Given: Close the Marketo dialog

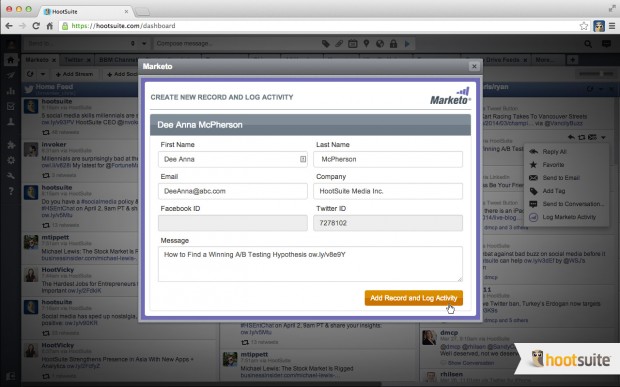Looking at the screenshot, I should [x=474, y=66].
